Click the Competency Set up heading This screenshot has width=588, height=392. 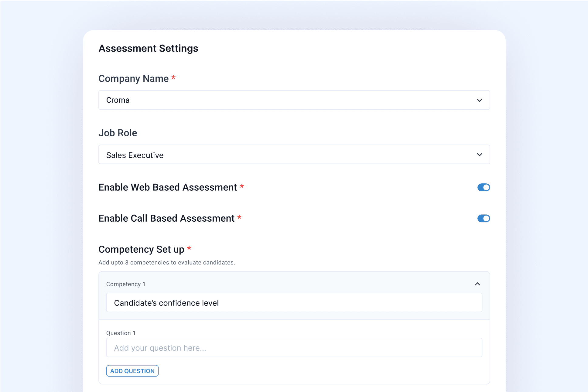(x=141, y=249)
